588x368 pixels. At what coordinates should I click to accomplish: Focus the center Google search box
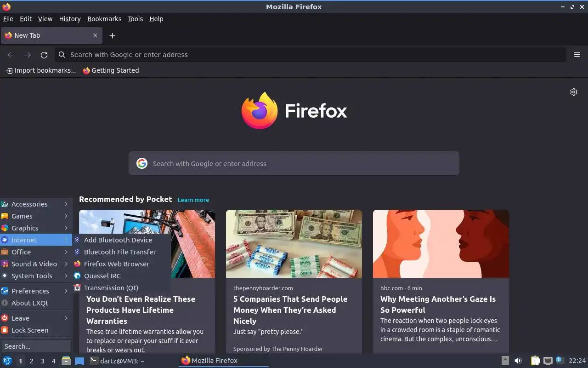coord(294,163)
